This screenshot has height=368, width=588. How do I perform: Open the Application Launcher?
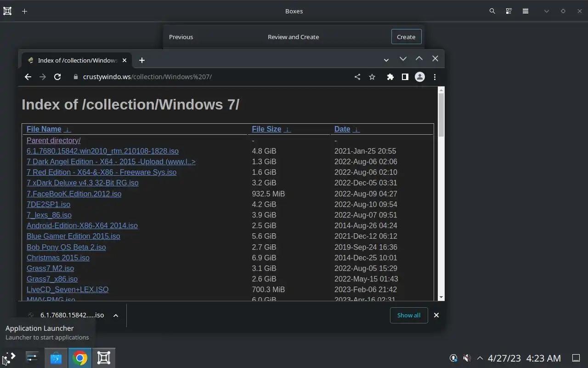pos(9,357)
